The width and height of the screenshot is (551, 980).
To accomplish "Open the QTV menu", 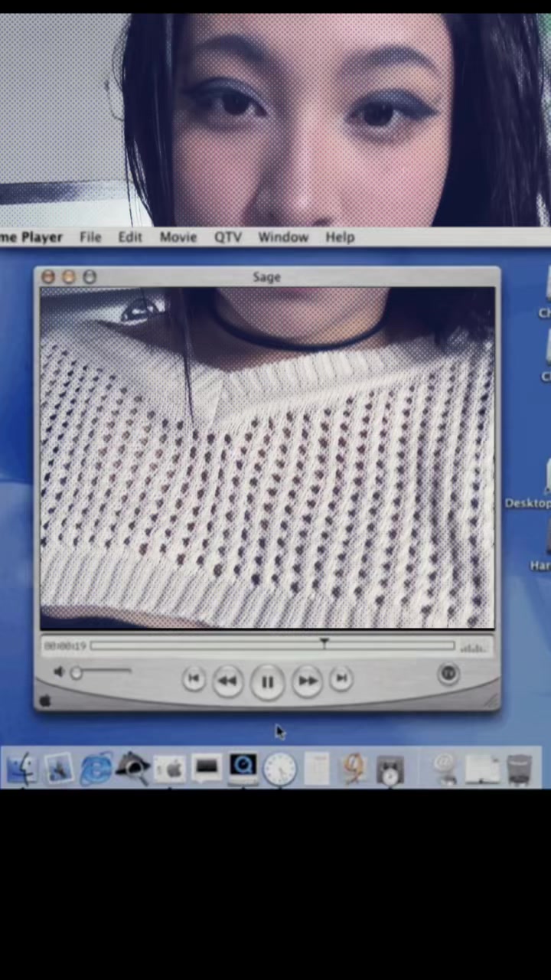I will point(228,237).
